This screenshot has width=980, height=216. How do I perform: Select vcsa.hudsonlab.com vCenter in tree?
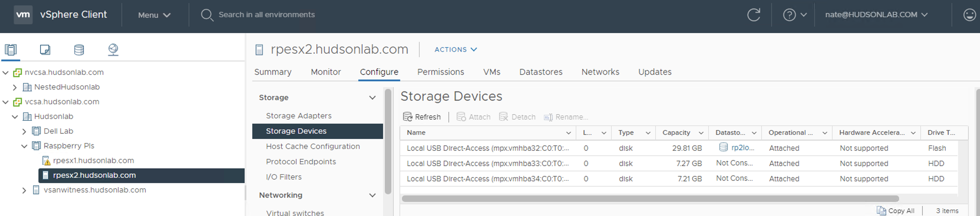pyautogui.click(x=62, y=102)
